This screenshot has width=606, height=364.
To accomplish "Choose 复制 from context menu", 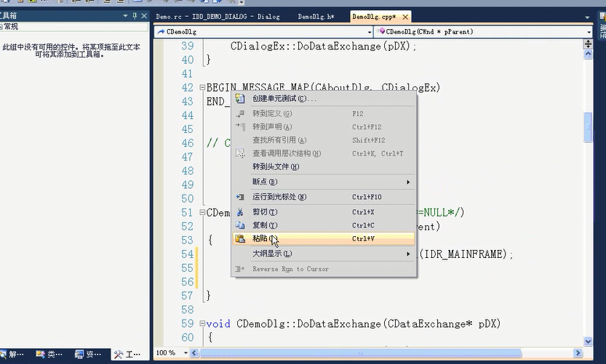I will [x=324, y=225].
